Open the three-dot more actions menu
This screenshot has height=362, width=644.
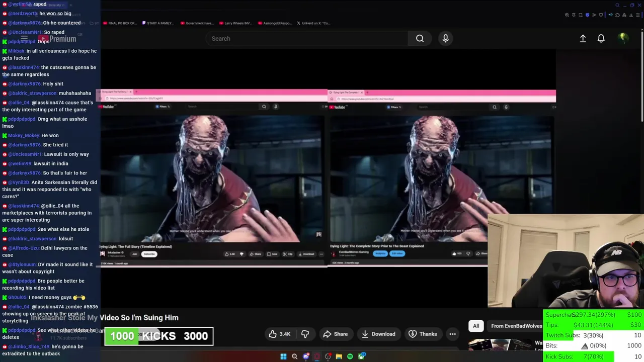coord(452,334)
